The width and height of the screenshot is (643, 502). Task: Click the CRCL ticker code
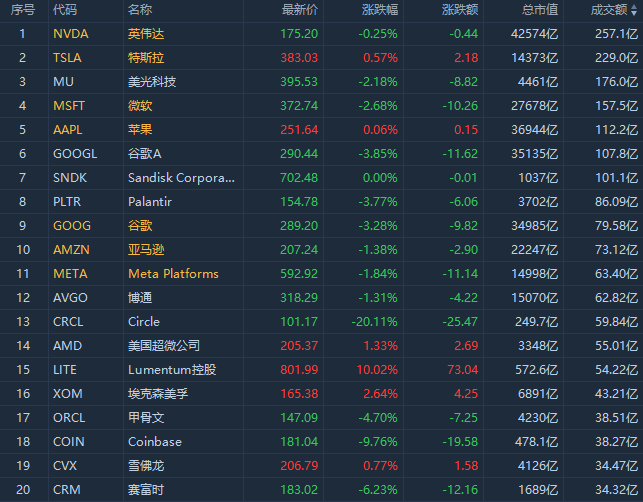click(x=68, y=321)
